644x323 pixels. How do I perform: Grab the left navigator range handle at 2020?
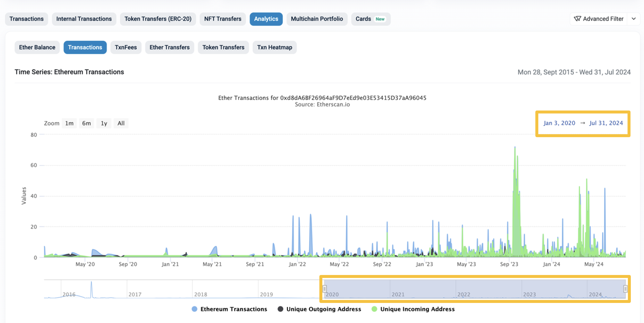click(x=325, y=289)
